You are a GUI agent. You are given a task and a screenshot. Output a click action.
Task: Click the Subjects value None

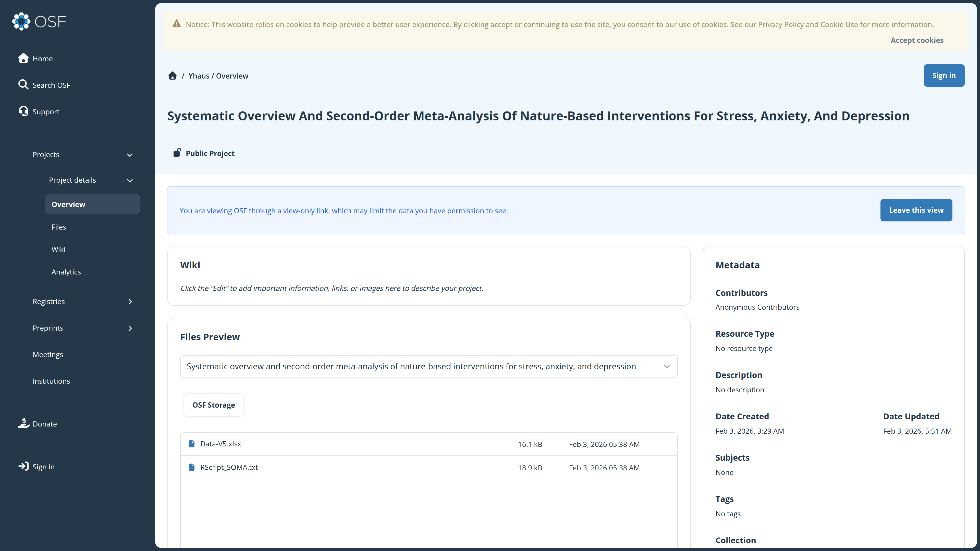tap(724, 472)
